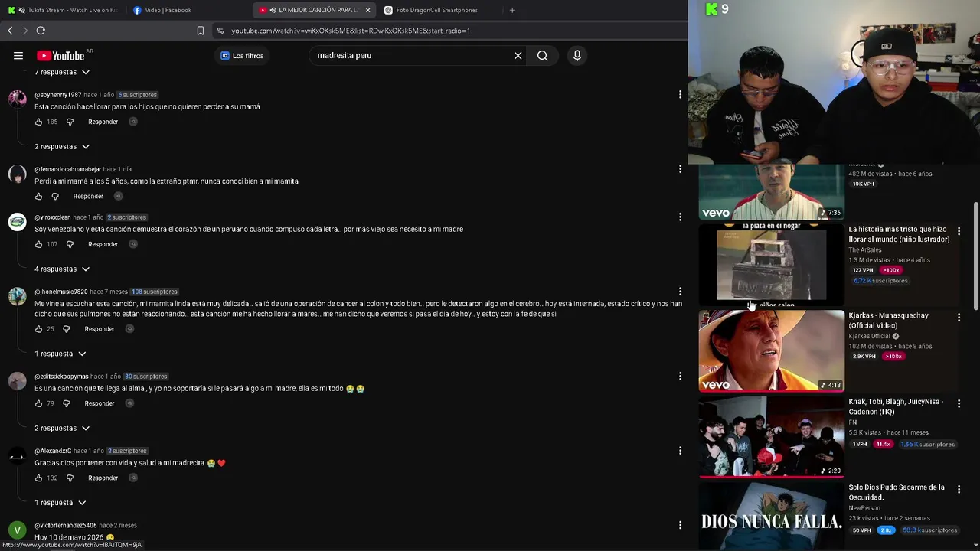This screenshot has width=980, height=551.
Task: Reply to @soyhenrry1987's comment
Action: click(x=103, y=122)
